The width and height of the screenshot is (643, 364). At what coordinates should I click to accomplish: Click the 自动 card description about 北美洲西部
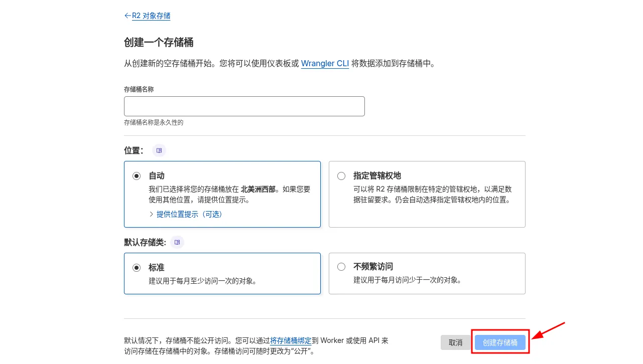point(229,195)
